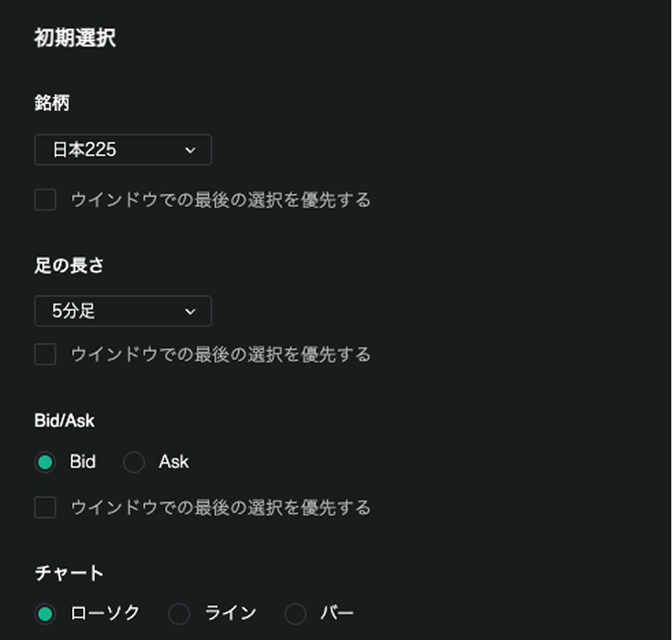
Task: Select the ローソク chart type radio
Action: pos(46,614)
